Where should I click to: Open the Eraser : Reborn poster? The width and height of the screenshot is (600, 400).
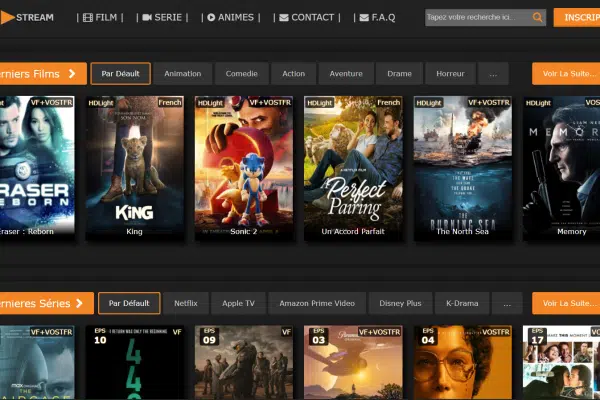point(37,168)
